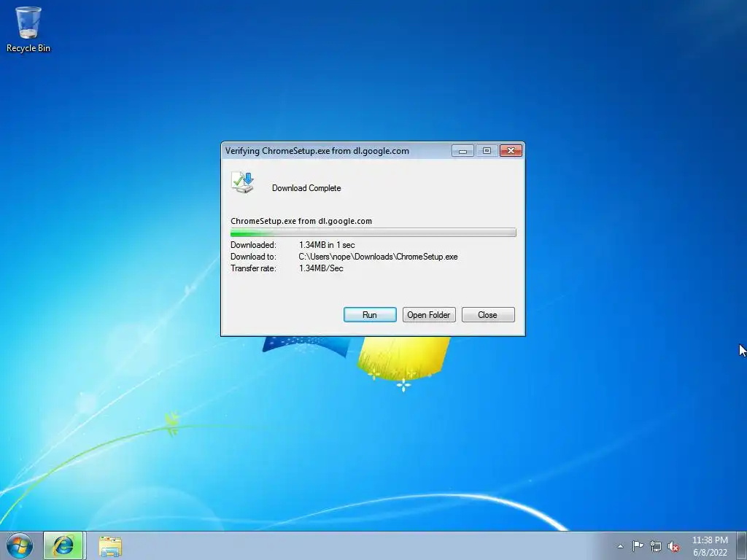Minimize the download dialog window
Image resolution: width=747 pixels, height=560 pixels.
click(462, 151)
